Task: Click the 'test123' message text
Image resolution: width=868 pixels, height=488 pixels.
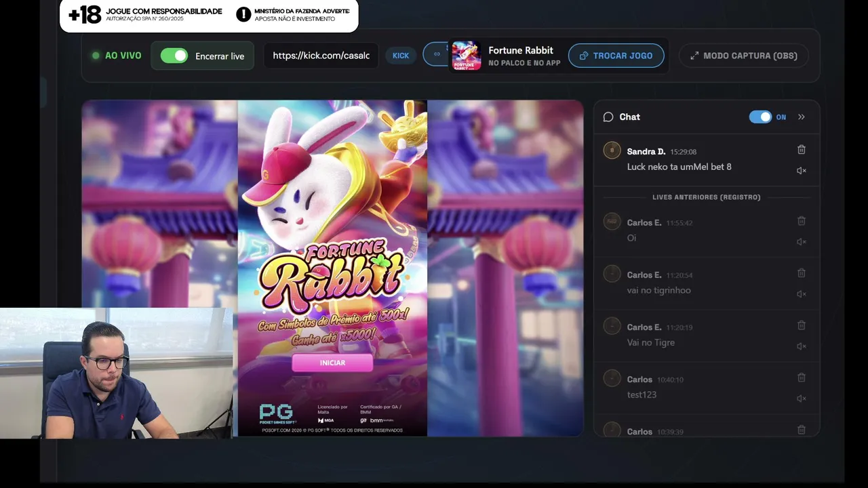Action: click(642, 394)
